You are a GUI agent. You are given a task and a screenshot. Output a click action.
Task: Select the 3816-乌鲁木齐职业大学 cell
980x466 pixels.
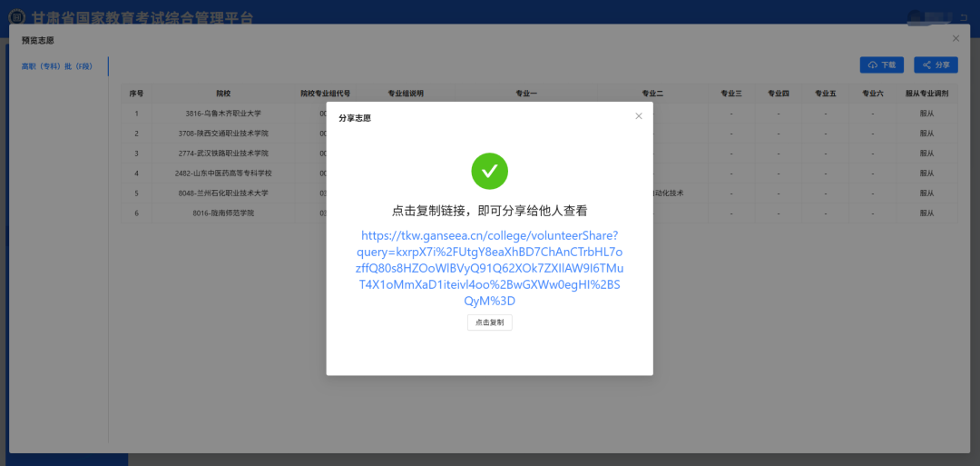[223, 114]
